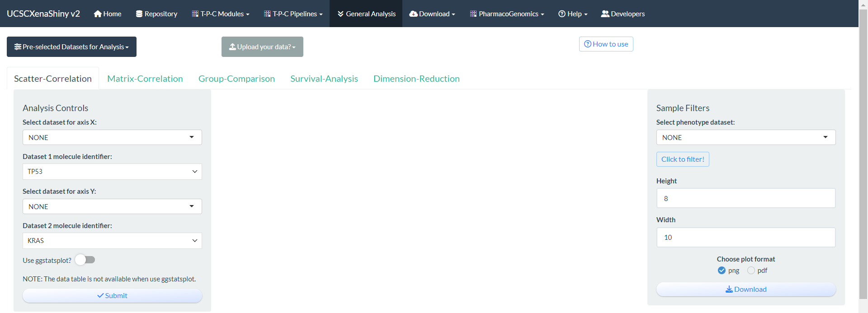868x313 pixels.
Task: Switch to the Matrix-Correlation tab
Action: pyautogui.click(x=145, y=79)
